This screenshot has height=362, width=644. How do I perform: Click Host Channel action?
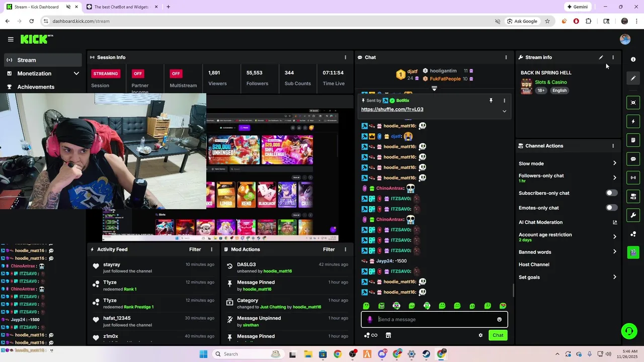534,264
